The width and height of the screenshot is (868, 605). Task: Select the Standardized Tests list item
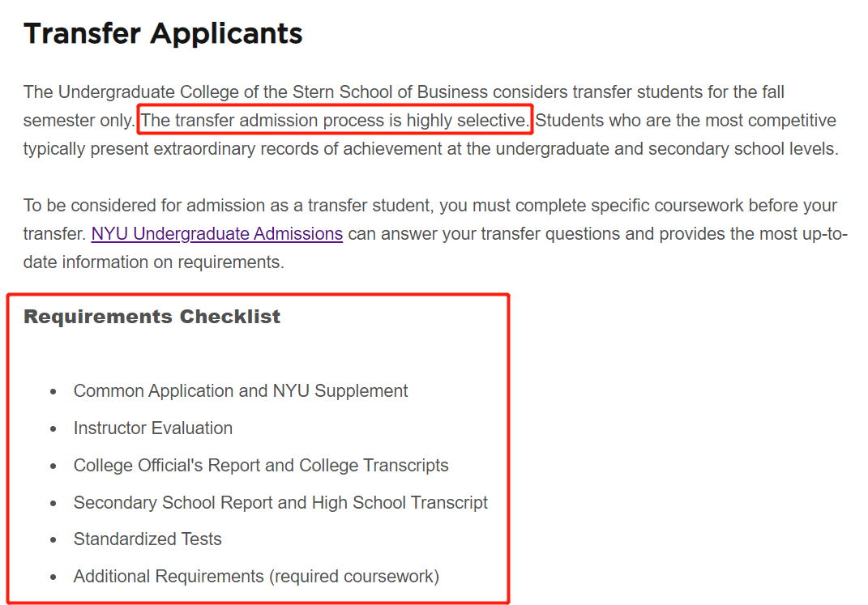(148, 539)
